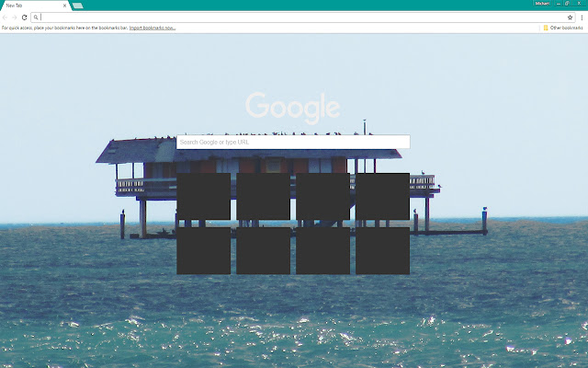
Task: Click the Search Google or type URL box
Action: 293,142
